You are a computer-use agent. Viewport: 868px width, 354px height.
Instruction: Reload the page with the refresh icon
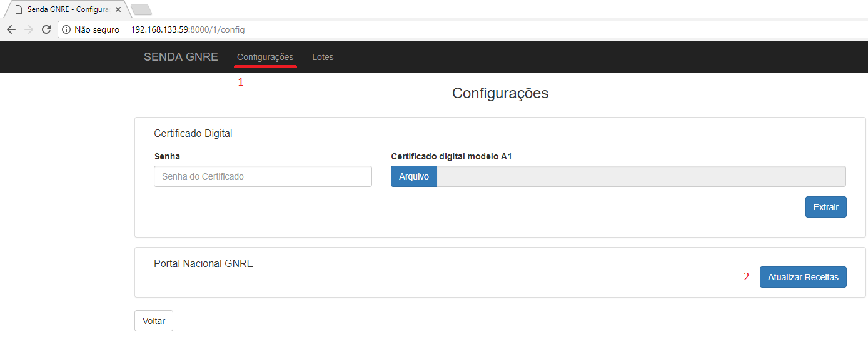pyautogui.click(x=46, y=29)
